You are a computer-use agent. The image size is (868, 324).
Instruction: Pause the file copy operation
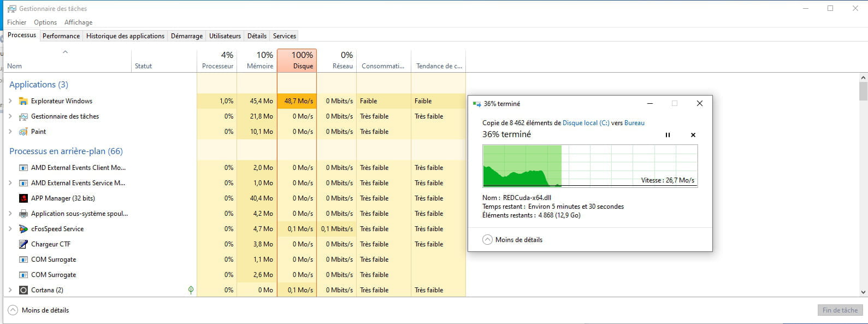(668, 135)
